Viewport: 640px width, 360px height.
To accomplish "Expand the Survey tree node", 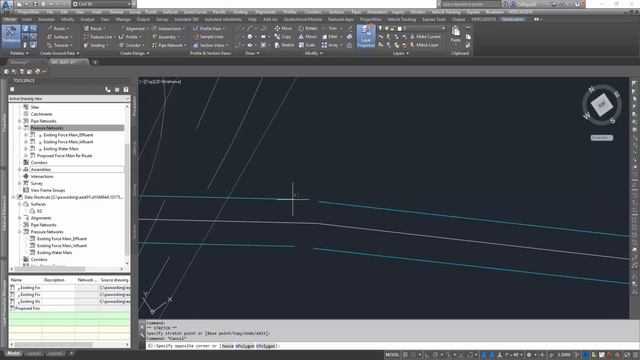I will coord(19,183).
